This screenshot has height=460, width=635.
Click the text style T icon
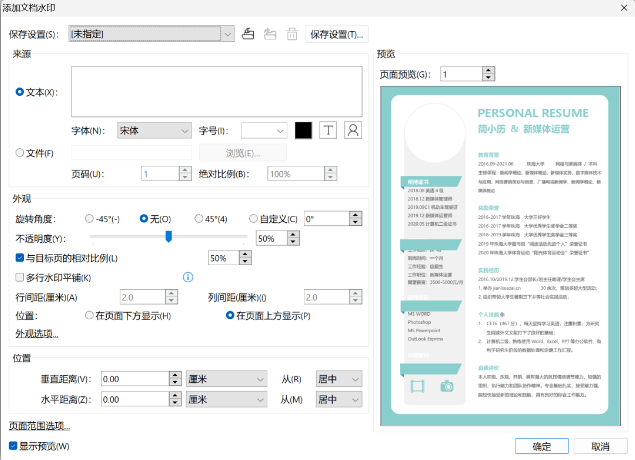(x=329, y=130)
